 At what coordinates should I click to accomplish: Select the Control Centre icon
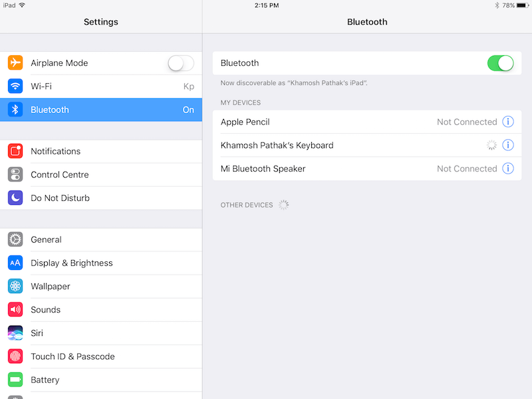[x=15, y=174]
